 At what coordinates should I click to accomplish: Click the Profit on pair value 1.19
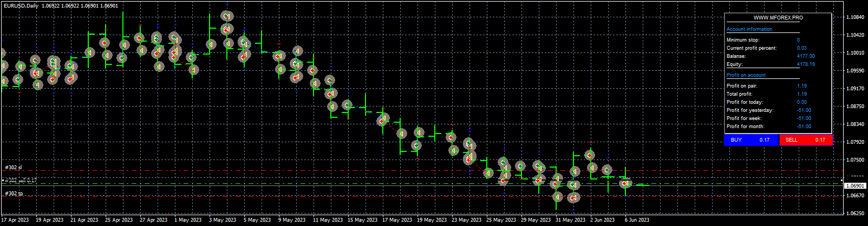[801, 86]
